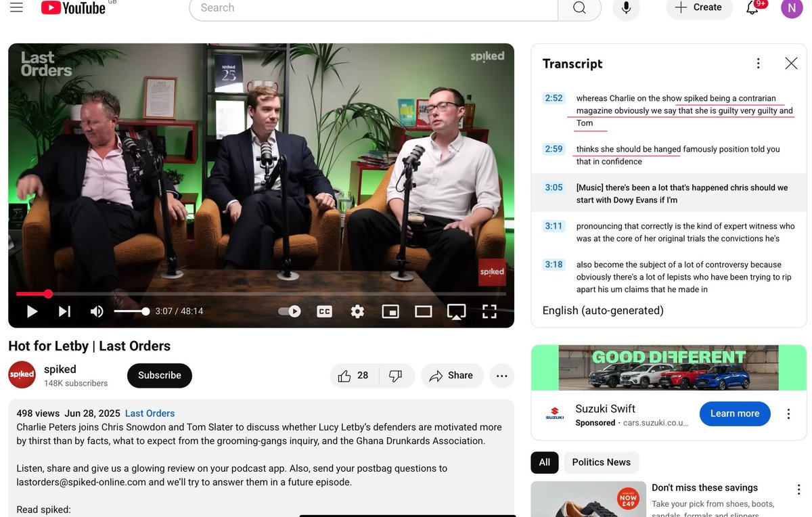Subscribe to the spiked channel
The image size is (812, 517).
click(160, 376)
